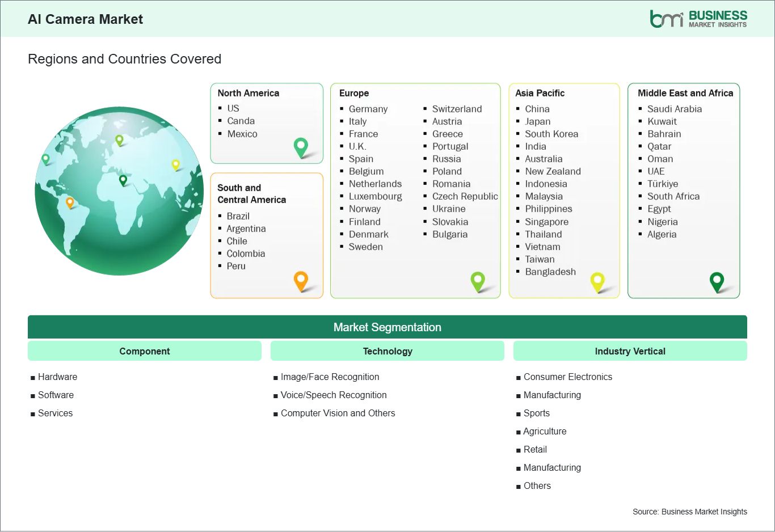Select the dark green Middle East pin
775x532 pixels.
tap(717, 281)
